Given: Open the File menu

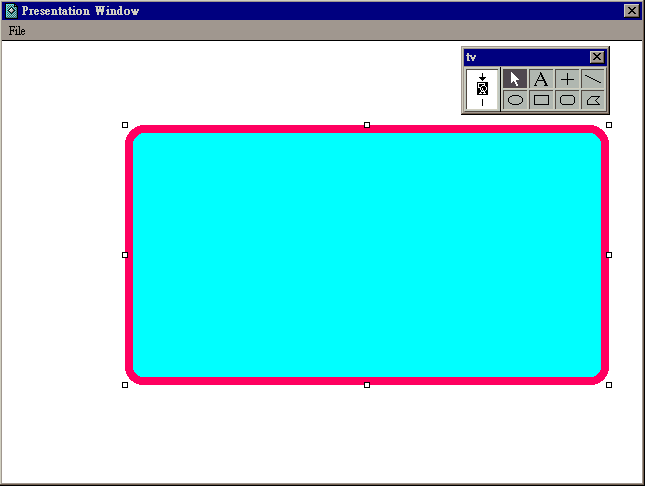Looking at the screenshot, I should click(x=17, y=31).
